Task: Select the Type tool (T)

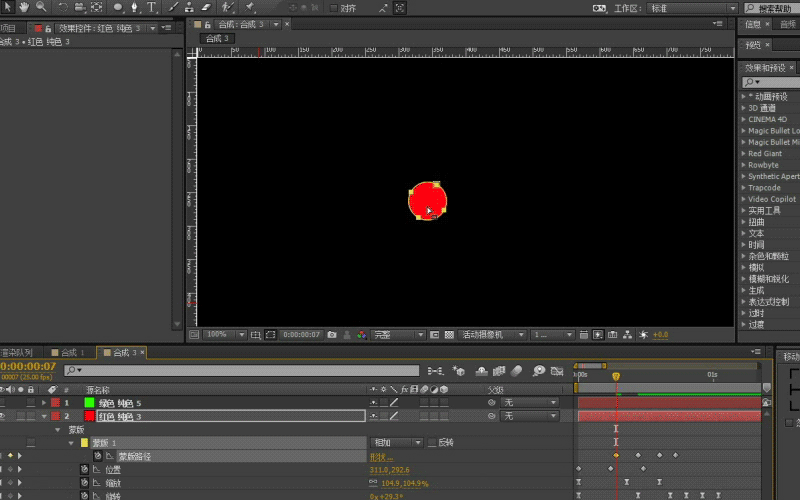Action: [151, 7]
